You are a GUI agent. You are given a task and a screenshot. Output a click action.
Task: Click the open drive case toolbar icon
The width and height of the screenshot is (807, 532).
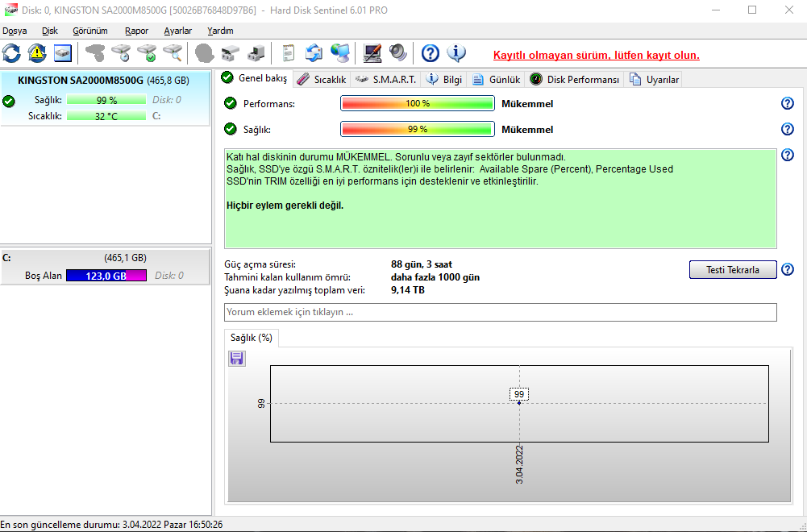230,53
